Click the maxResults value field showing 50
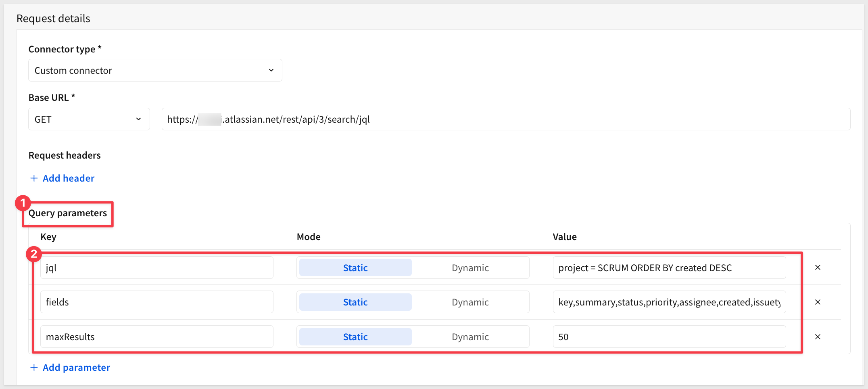Screen dimensions: 868x389 pos(669,337)
